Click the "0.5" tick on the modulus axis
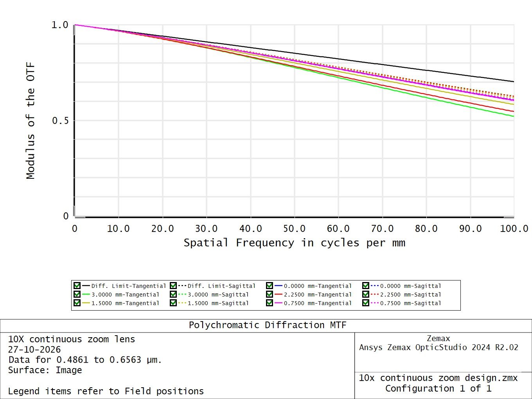Screen dimensions: 532x399 (60, 120)
